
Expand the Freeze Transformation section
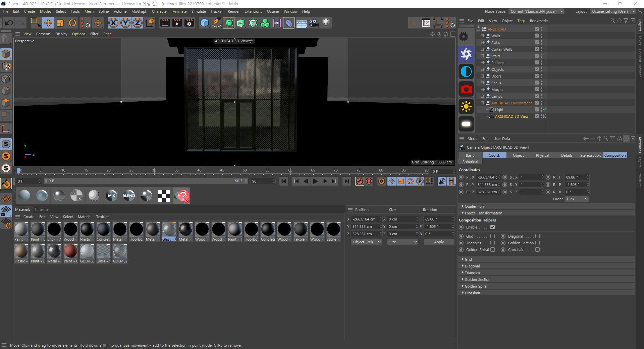point(546,213)
